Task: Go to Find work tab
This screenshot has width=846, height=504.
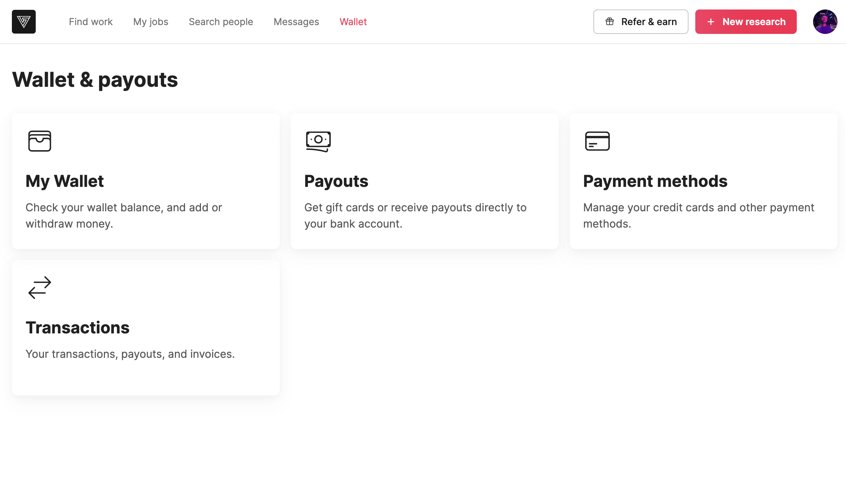Action: point(90,22)
